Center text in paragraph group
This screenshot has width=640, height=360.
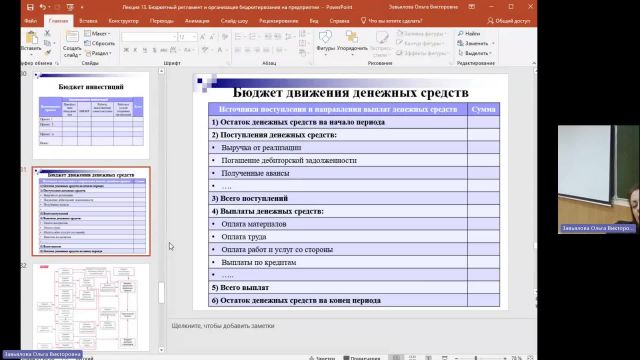tap(247, 50)
